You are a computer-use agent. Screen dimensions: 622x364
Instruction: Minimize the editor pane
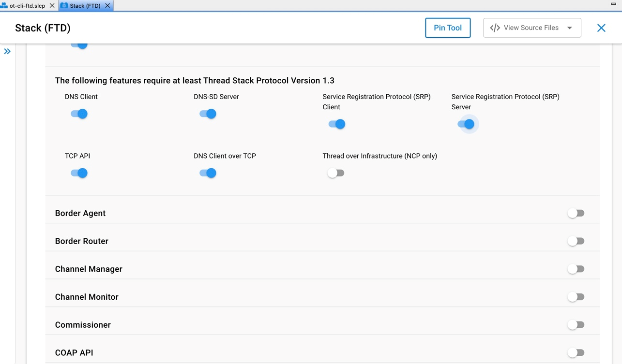click(x=613, y=4)
